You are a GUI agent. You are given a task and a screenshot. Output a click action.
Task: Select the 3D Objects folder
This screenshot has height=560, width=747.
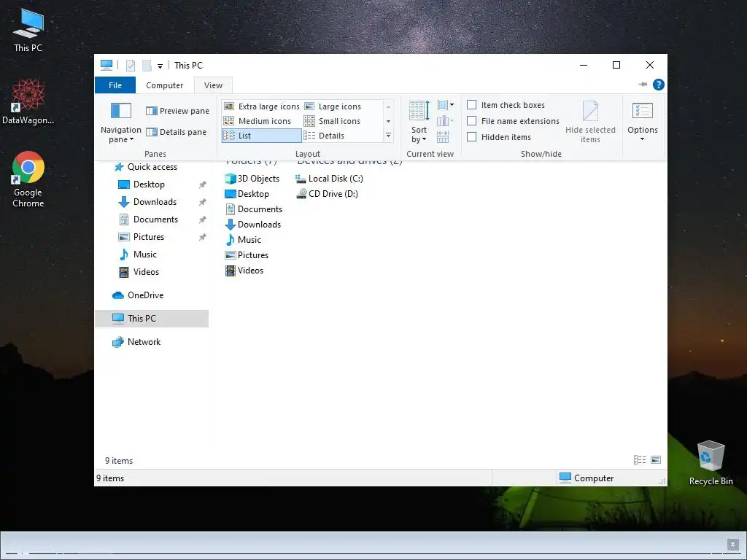252,179
